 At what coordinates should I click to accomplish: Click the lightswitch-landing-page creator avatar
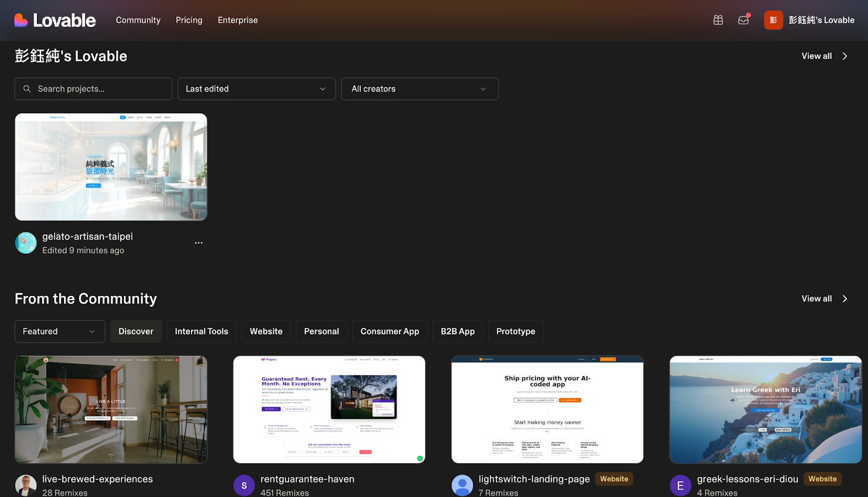click(462, 485)
